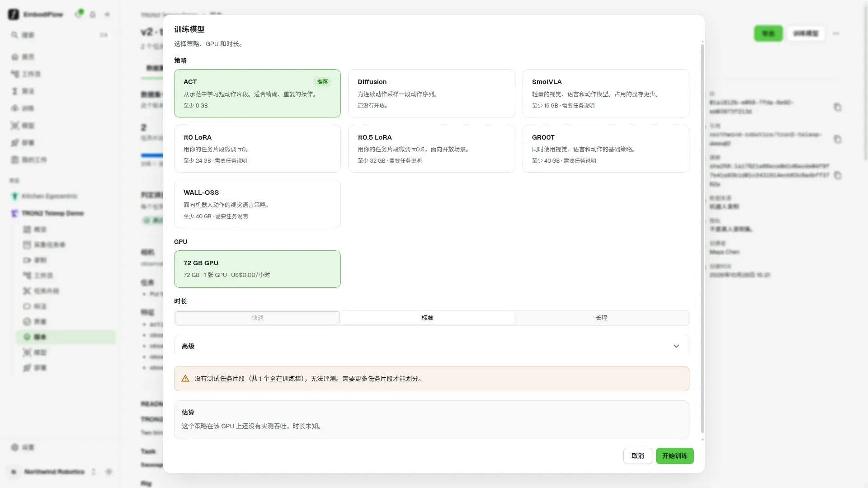This screenshot has width=868, height=488.
Task: Click the sidebar search magnifier icon
Action: [x=15, y=35]
